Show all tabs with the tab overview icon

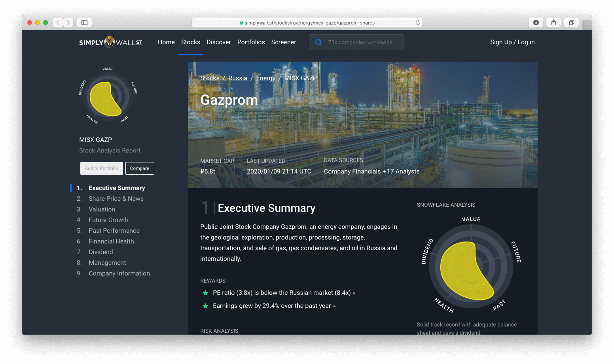coord(571,23)
